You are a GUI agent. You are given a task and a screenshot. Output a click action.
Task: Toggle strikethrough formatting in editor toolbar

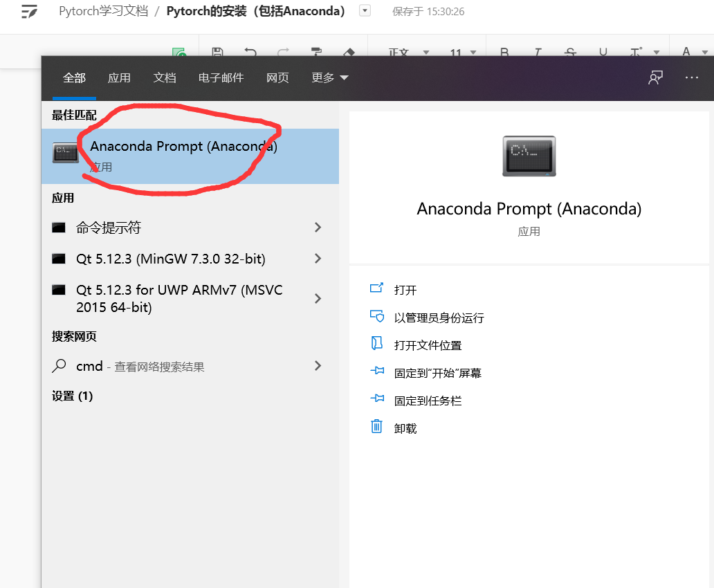(570, 52)
